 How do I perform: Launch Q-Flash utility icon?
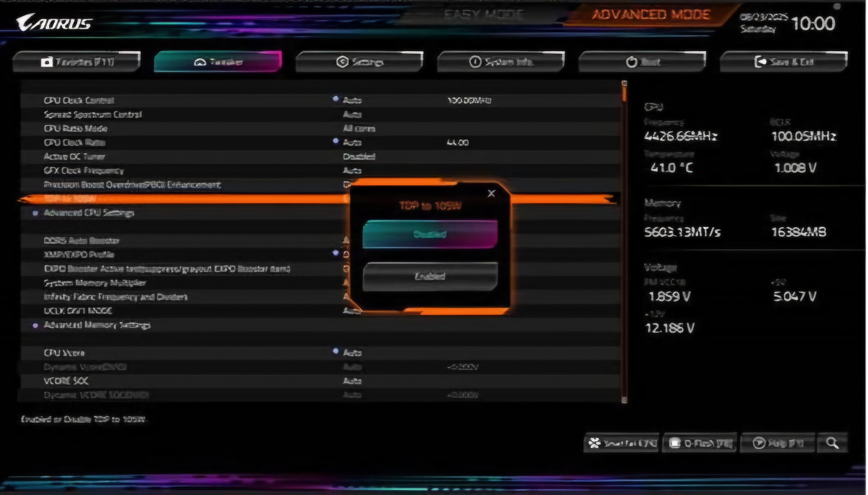click(x=675, y=443)
